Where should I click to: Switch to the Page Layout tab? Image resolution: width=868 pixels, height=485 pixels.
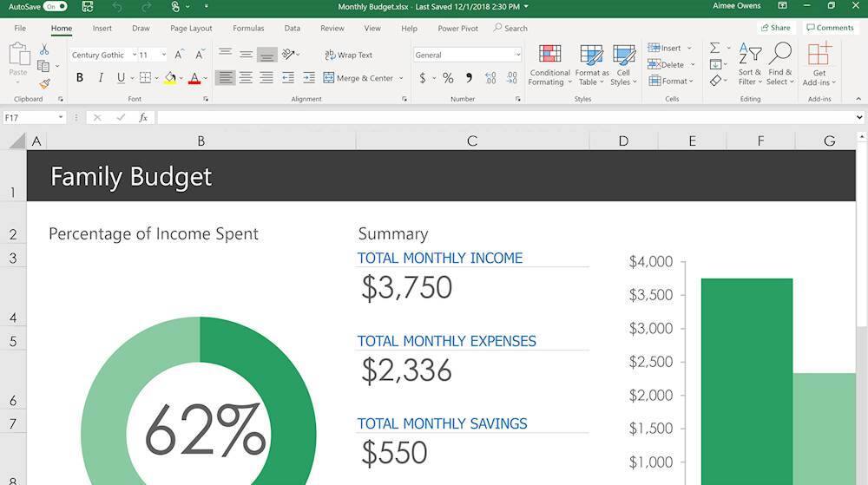click(191, 29)
